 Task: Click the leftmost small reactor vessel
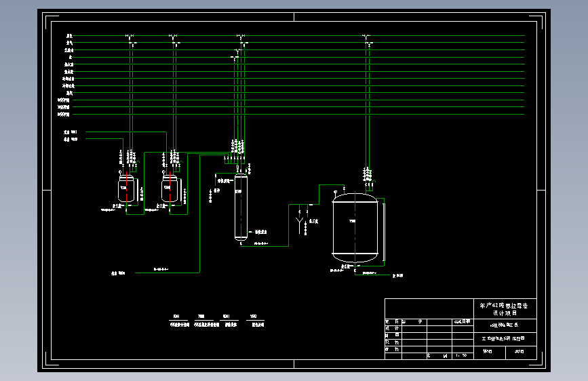click(126, 188)
